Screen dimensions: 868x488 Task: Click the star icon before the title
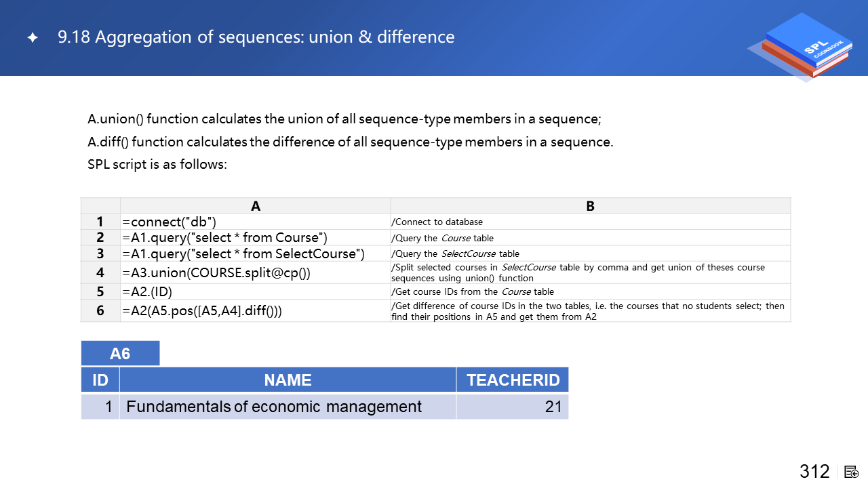[33, 38]
